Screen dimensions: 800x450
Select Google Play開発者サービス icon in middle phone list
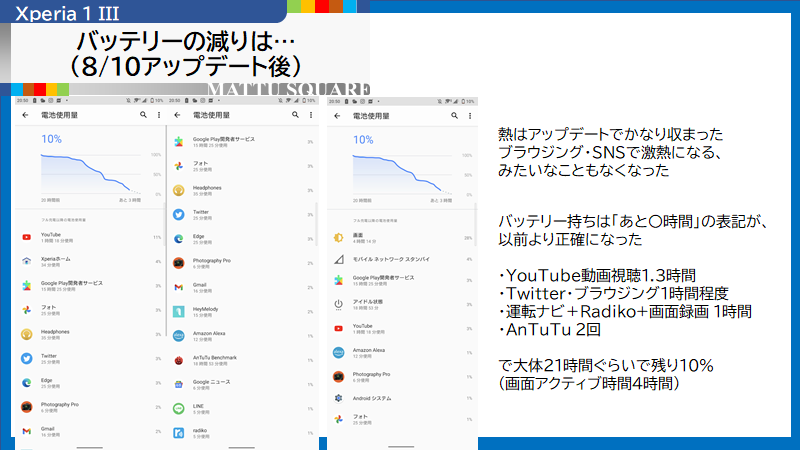(179, 142)
